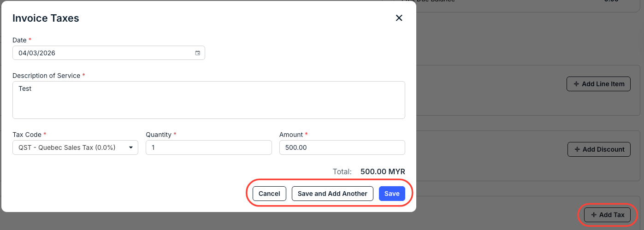
Task: Click the plus icon on Add Discount
Action: [577, 149]
